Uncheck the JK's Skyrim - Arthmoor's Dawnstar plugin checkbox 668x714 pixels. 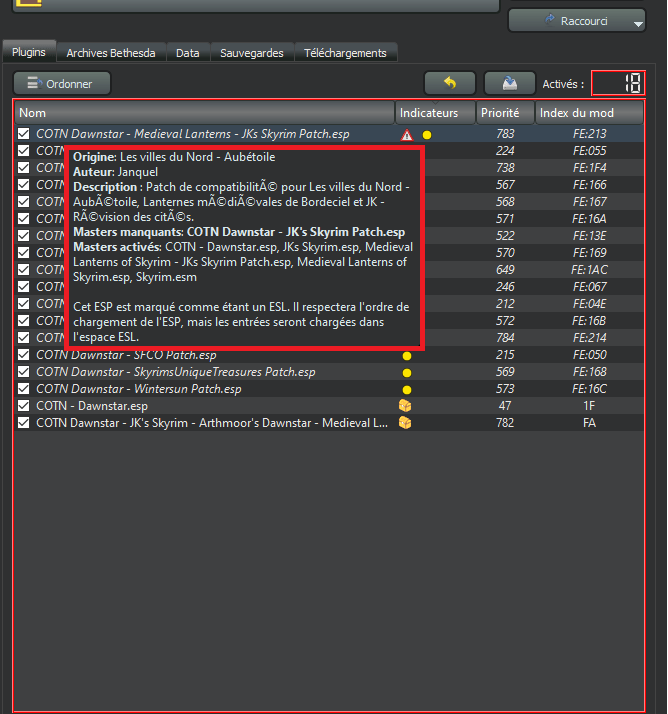(24, 423)
